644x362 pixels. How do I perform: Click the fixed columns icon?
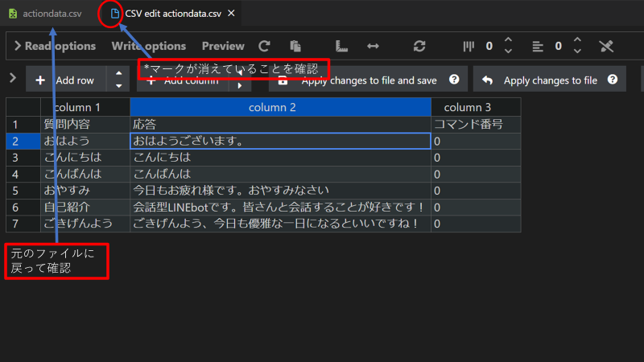tap(469, 46)
